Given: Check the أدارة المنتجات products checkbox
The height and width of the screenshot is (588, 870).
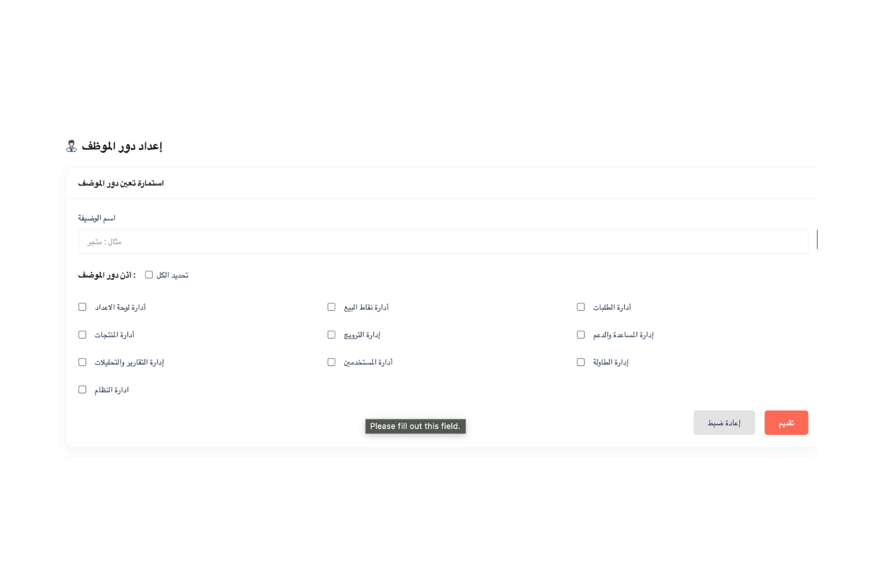Looking at the screenshot, I should (x=82, y=335).
